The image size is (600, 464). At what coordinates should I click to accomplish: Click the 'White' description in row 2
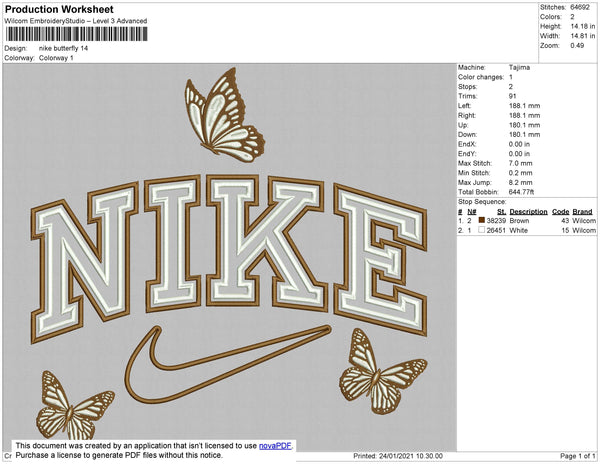[x=518, y=230]
